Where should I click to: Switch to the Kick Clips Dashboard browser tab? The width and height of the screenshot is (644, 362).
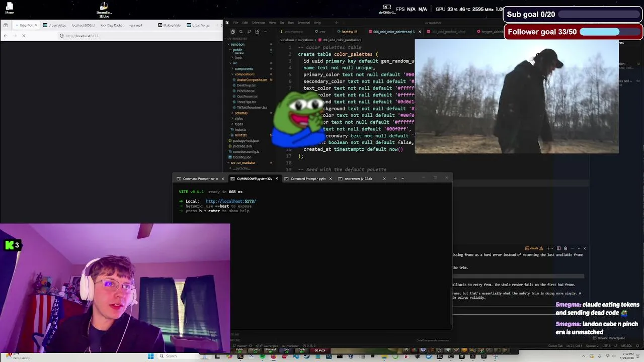(x=112, y=25)
